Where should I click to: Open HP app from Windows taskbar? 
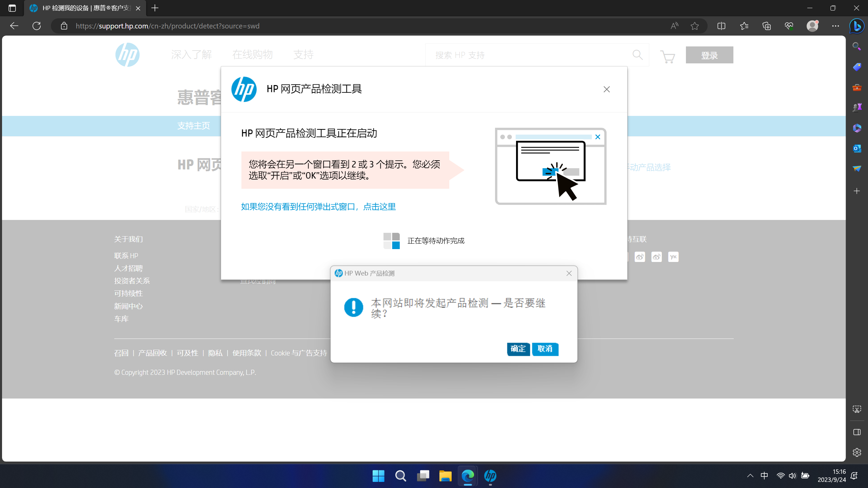click(490, 476)
